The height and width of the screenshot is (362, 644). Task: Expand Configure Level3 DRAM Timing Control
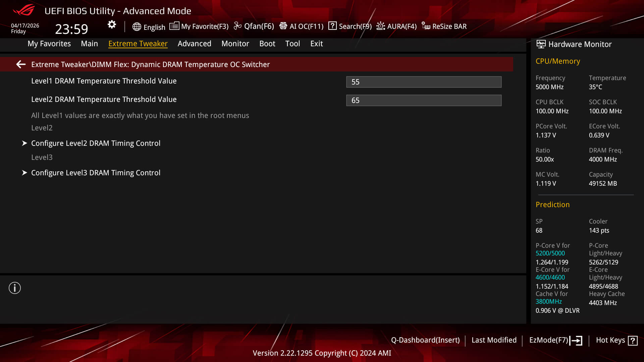pyautogui.click(x=96, y=172)
